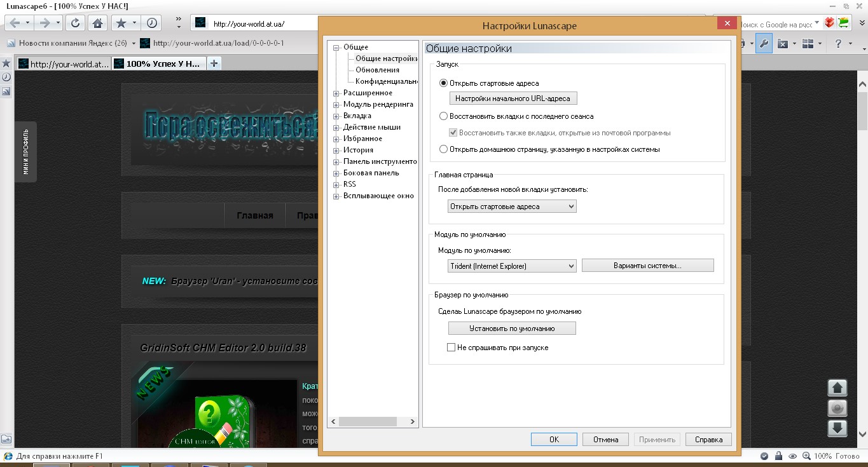868x467 pixels.
Task: Open favorites with the star toolbar icon
Action: tap(121, 24)
